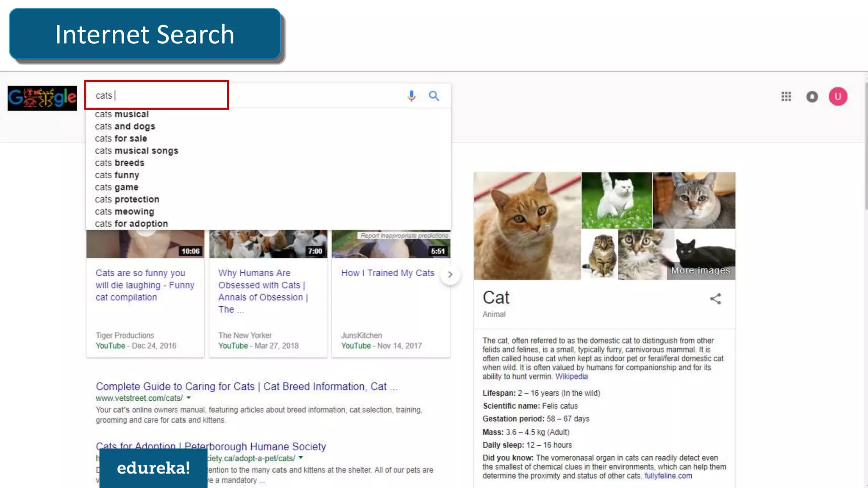Click the Google doodle logo
This screenshot has height=488, width=868.
42,98
